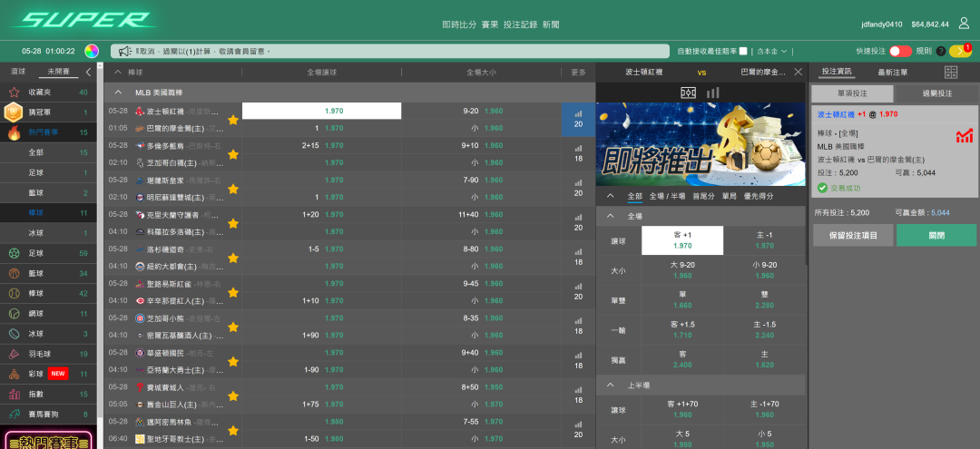
Task: Open more bets (20) for 堪薩斯皇家 match
Action: 578,189
